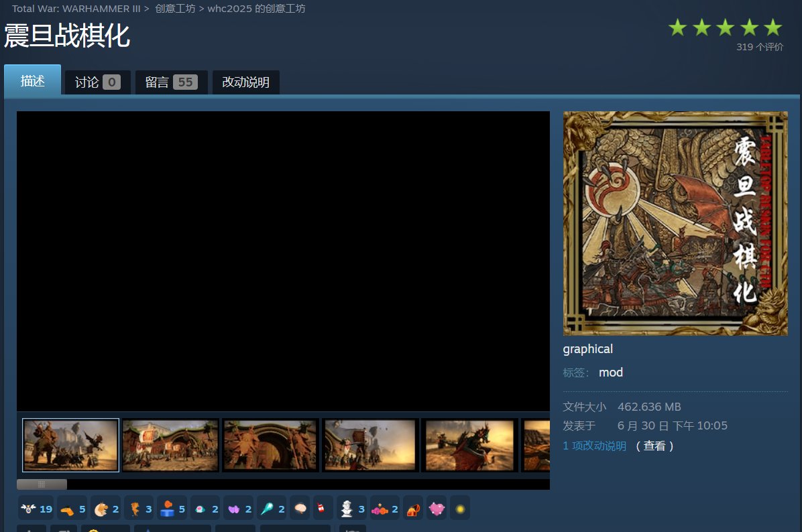This screenshot has height=532, width=802.
Task: Click the orange dancing figure award badge
Action: tap(139, 509)
